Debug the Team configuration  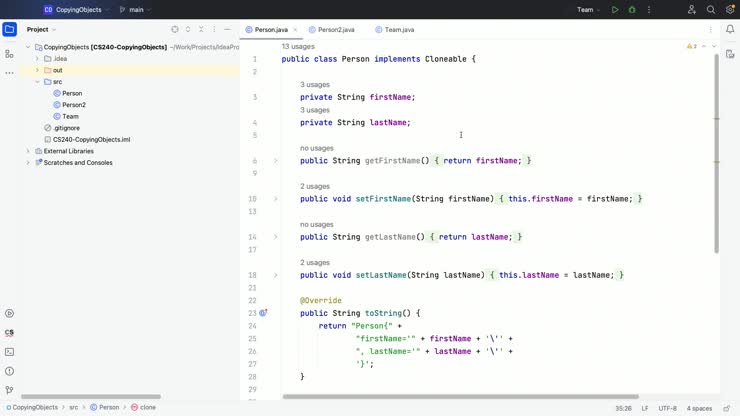click(x=632, y=9)
